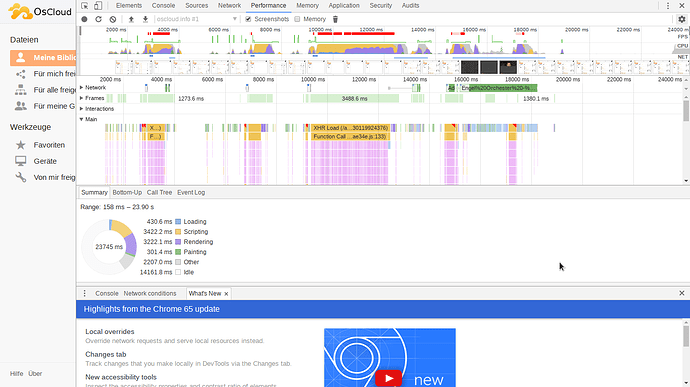Select the Call Tree tab
The height and width of the screenshot is (387, 690).
point(159,192)
